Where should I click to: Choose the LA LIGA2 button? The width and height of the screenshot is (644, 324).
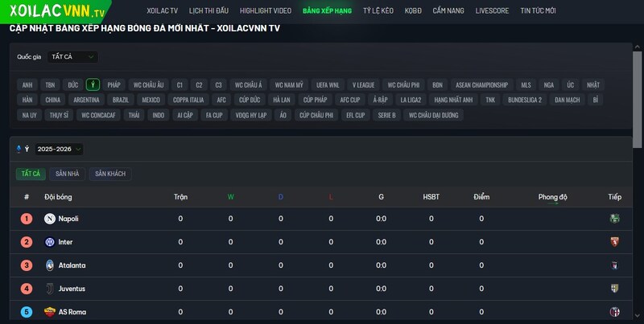[411, 100]
